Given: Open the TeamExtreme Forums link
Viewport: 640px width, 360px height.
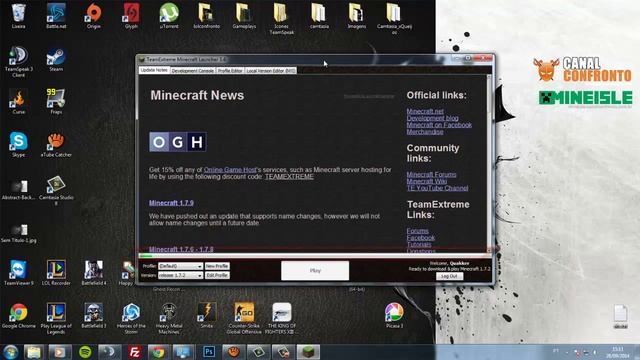Looking at the screenshot, I should point(418,231).
